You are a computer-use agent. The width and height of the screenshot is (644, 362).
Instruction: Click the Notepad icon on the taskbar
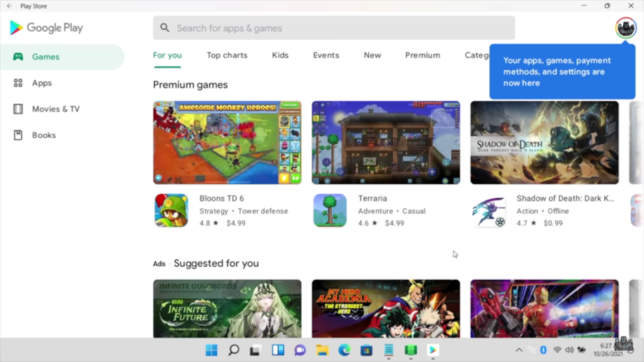point(388,350)
